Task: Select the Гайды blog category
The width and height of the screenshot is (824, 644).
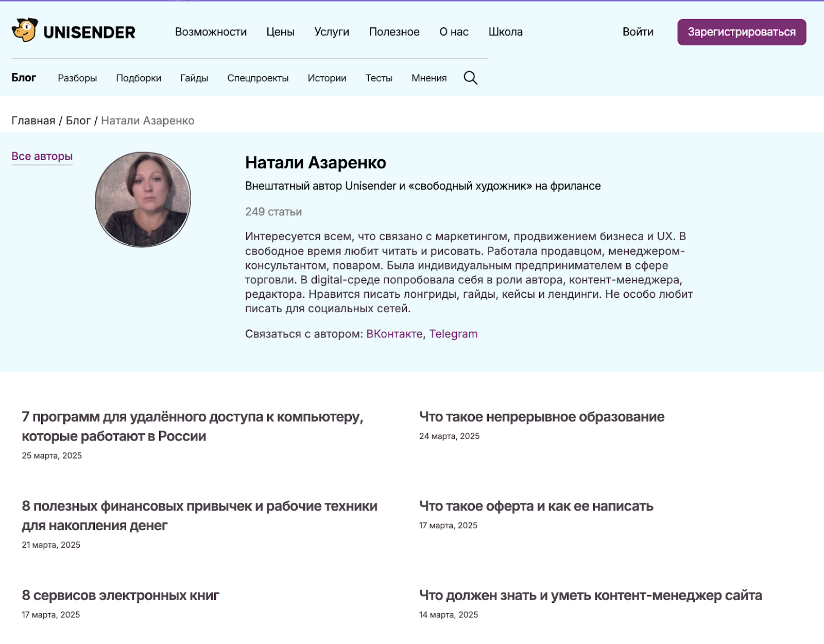Action: (194, 78)
